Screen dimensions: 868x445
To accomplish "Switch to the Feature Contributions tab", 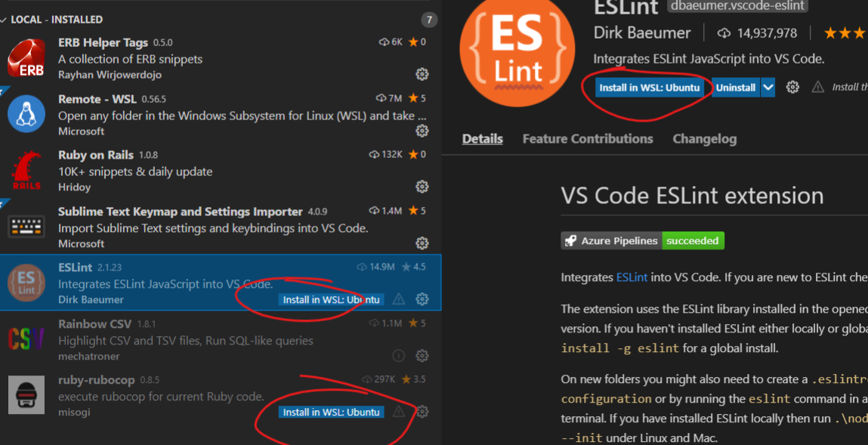I will coord(588,138).
